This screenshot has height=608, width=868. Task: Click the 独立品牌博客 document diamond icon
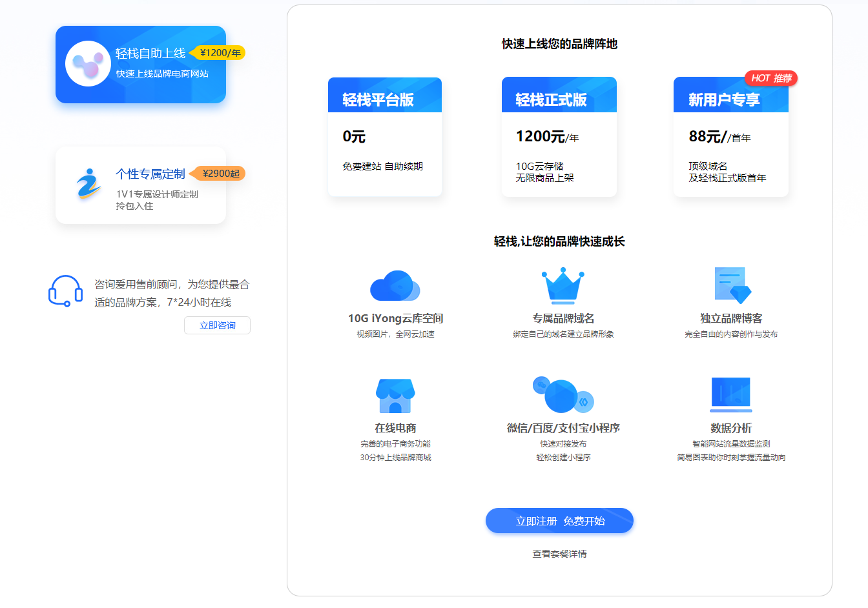tap(733, 285)
